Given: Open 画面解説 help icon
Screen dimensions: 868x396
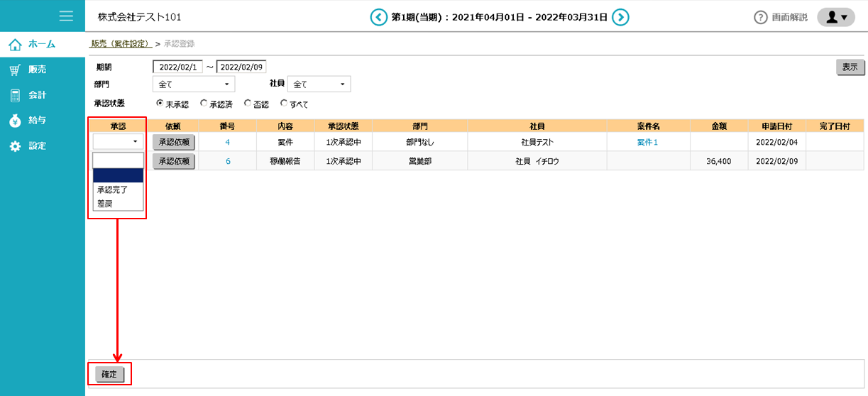Looking at the screenshot, I should pos(761,17).
